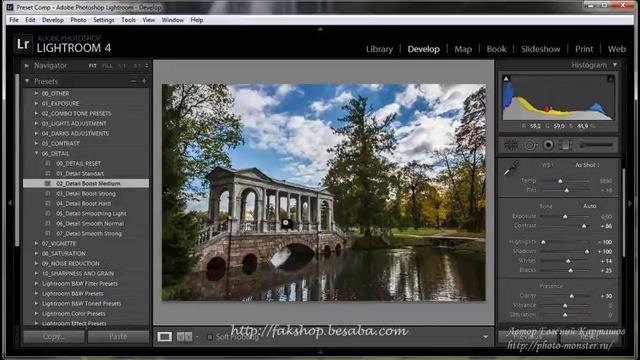The height and width of the screenshot is (360, 640).
Task: Collapse the Histogram panel
Action: [x=615, y=65]
